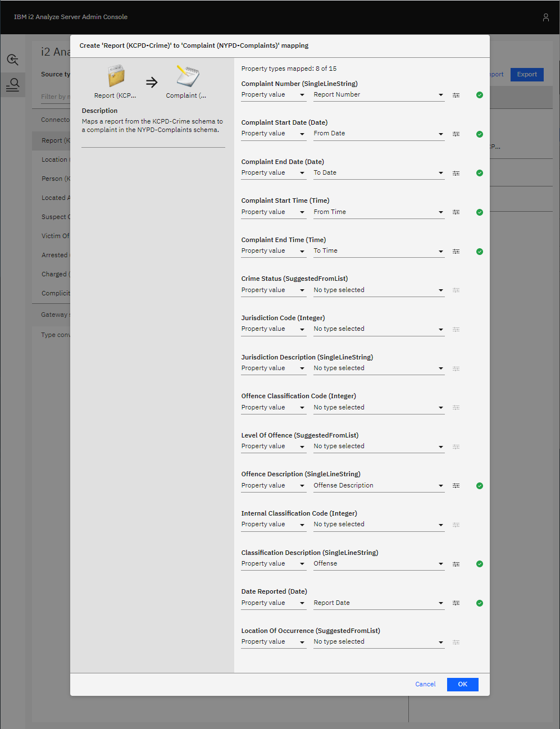The height and width of the screenshot is (729, 560).
Task: Open settings icon for Complaint Number mapping
Action: click(456, 95)
